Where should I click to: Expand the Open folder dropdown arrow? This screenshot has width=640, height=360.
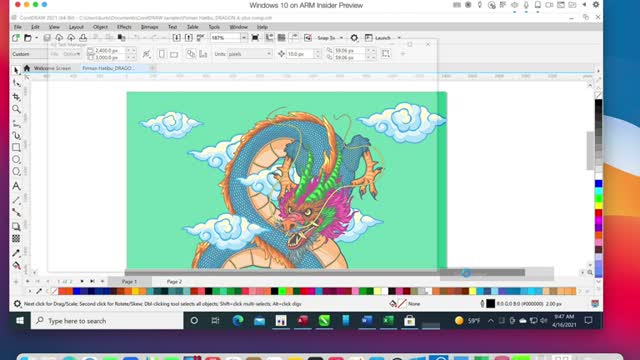click(36, 38)
